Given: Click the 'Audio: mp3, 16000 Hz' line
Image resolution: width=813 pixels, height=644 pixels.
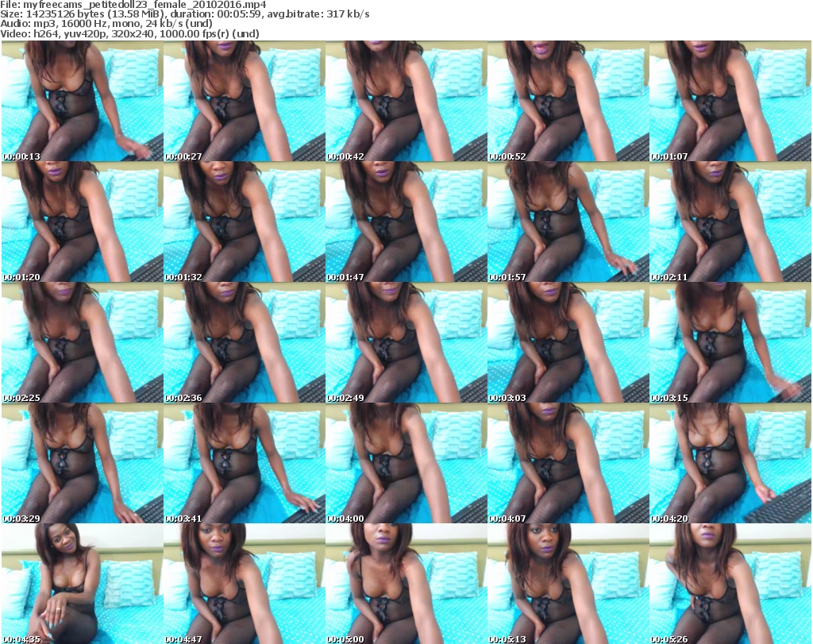Looking at the screenshot, I should (106, 24).
